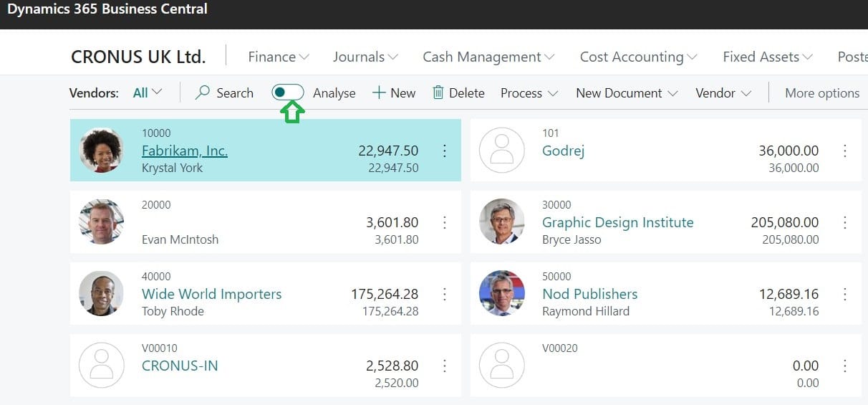868x405 pixels.
Task: Open the Wide World Importers link
Action: click(x=212, y=294)
